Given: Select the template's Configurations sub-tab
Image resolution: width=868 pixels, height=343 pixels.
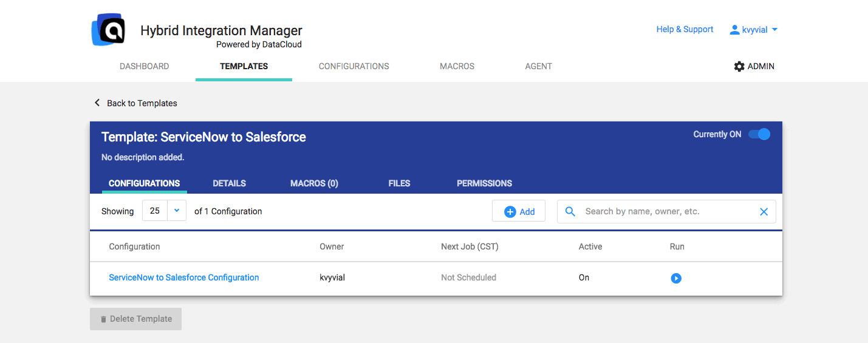Looking at the screenshot, I should [144, 183].
